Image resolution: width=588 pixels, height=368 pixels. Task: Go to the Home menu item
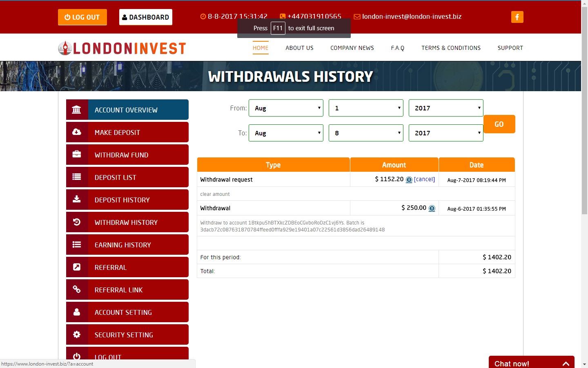(261, 48)
